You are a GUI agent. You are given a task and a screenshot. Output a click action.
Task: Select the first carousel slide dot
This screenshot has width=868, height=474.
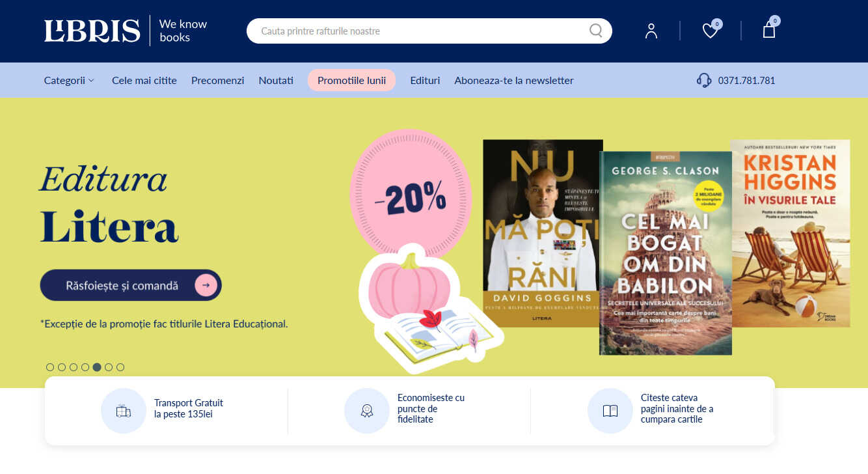click(x=50, y=367)
